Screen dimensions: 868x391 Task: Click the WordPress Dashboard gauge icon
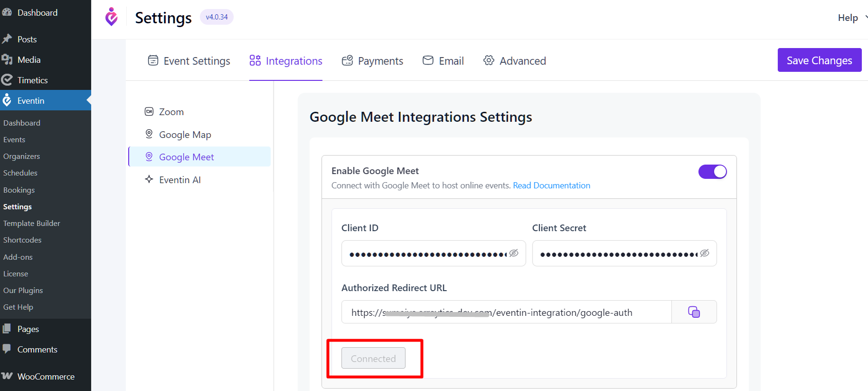[7, 12]
